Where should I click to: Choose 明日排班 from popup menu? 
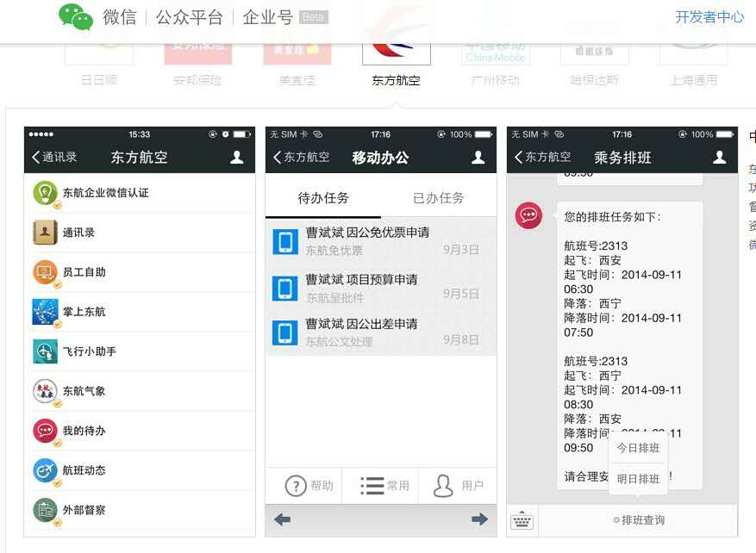click(639, 479)
